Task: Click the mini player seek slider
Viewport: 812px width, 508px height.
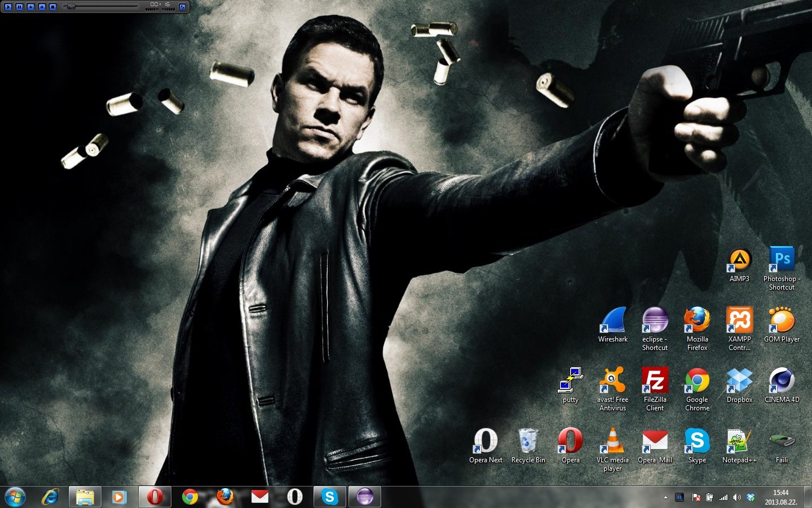Action: tap(101, 7)
